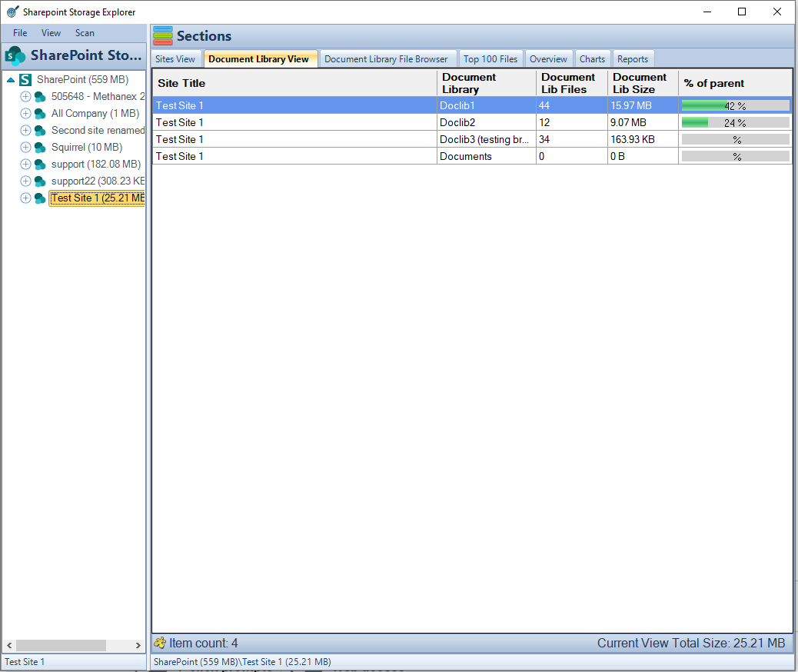Click the SharePoint root S icon
This screenshot has height=672, width=798.
25,80
